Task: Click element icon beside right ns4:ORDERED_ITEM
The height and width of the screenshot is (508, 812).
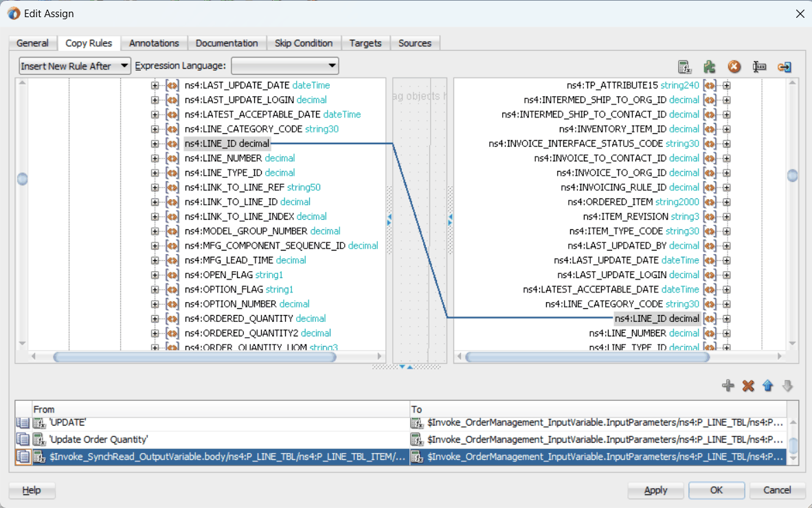Action: coord(710,202)
